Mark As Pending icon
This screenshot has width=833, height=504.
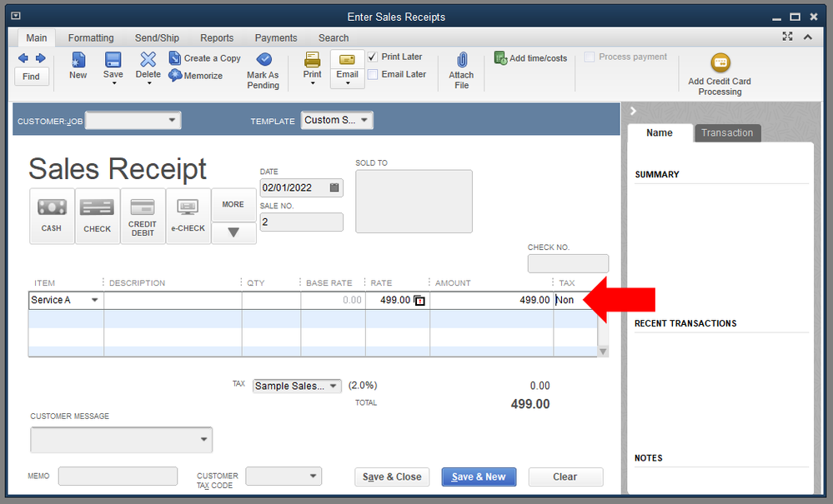click(263, 59)
